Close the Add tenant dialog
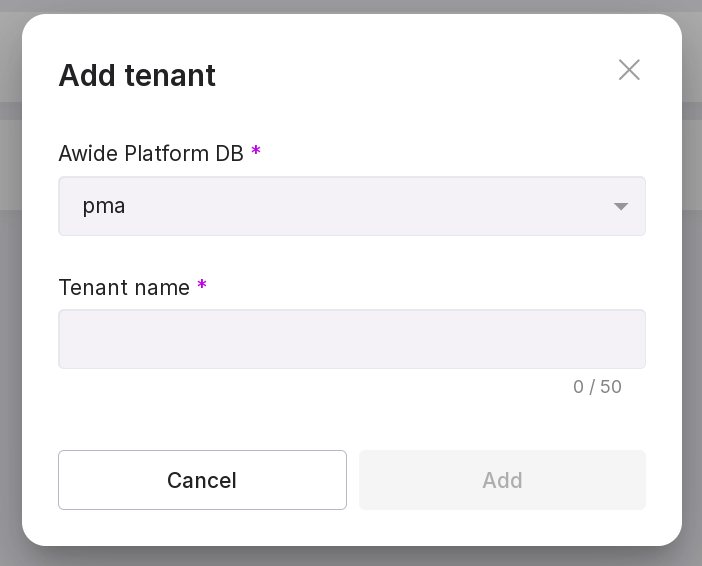This screenshot has width=702, height=566. (x=629, y=69)
